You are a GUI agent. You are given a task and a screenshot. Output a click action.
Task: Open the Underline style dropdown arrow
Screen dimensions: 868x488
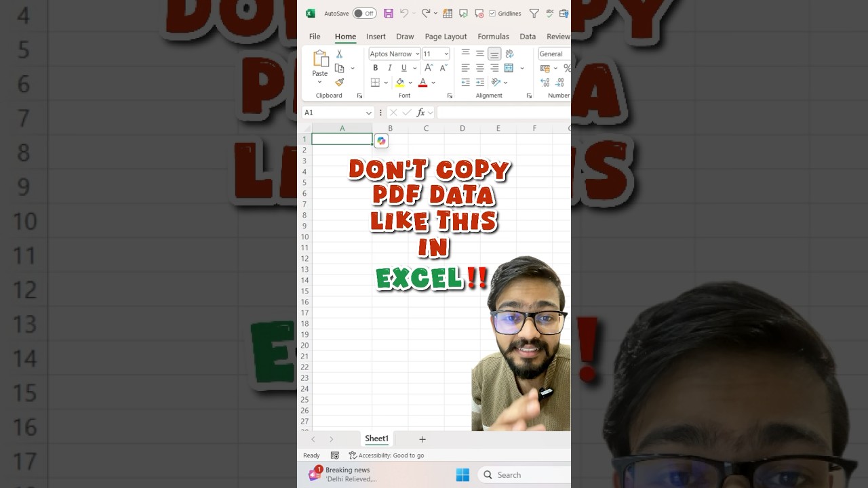tap(414, 68)
